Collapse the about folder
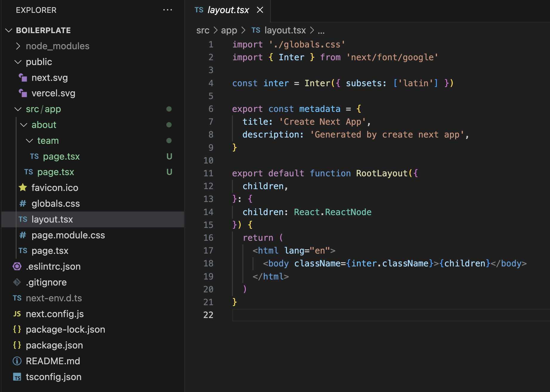 [x=24, y=125]
